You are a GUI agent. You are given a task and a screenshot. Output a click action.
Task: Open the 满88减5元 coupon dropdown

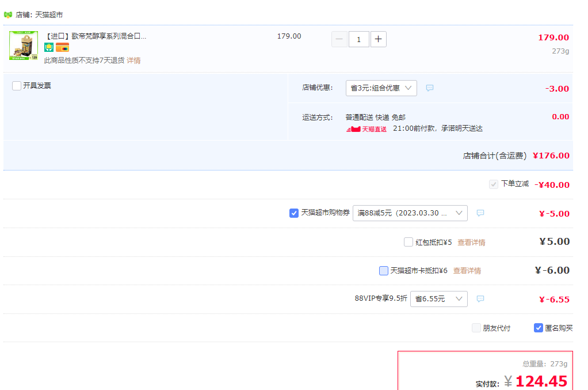coord(410,213)
